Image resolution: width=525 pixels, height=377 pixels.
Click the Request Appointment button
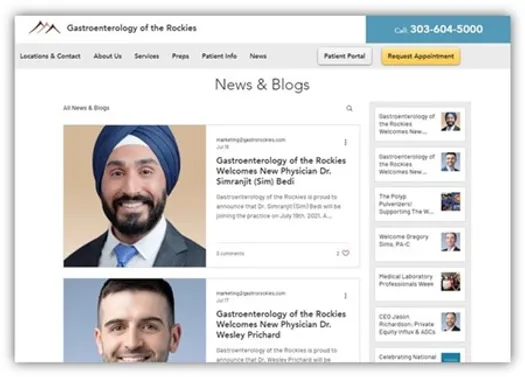pyautogui.click(x=421, y=56)
